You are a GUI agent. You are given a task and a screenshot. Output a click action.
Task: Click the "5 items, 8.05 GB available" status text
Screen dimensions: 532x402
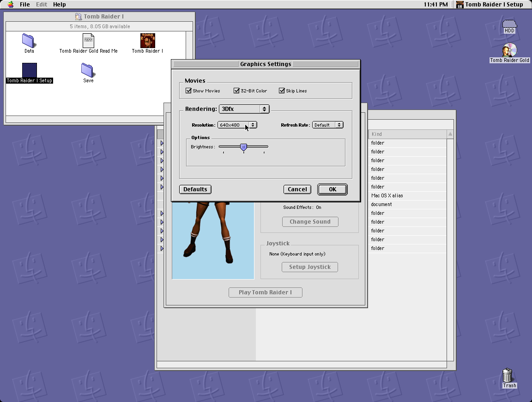100,26
